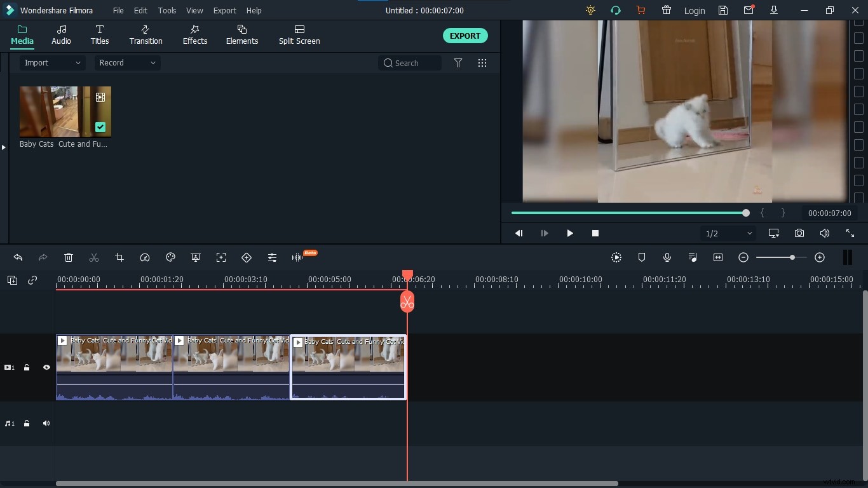
Task: Open the playback quality 1/2 dropdown
Action: pos(726,233)
